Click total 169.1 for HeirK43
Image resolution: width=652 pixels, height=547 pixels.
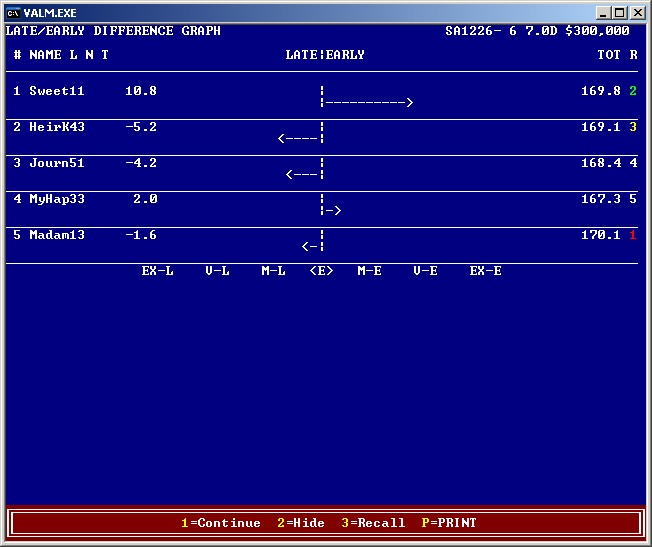601,127
